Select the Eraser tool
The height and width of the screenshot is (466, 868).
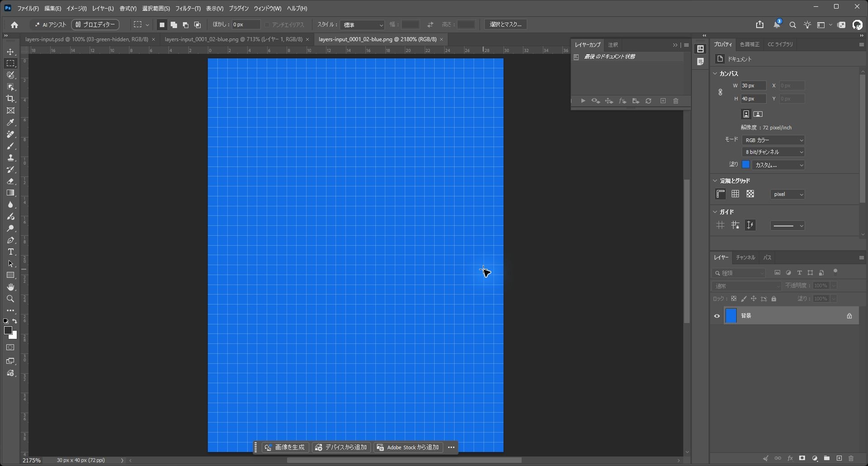point(10,181)
